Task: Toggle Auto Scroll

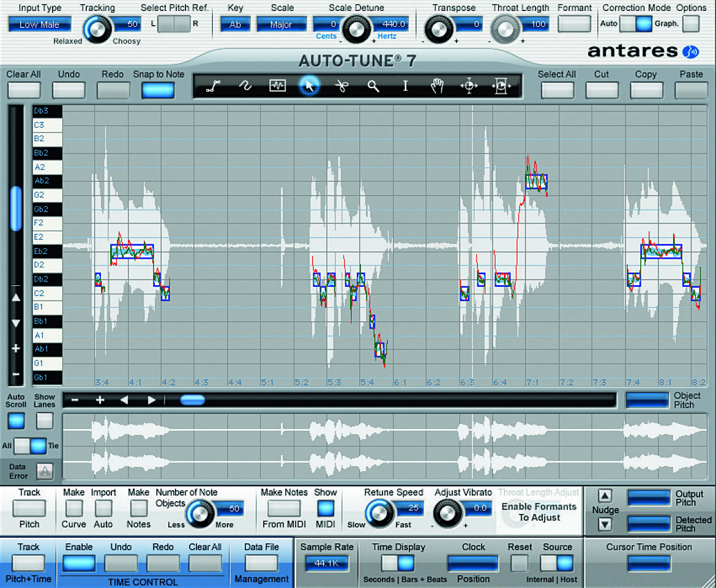Action: [16, 421]
